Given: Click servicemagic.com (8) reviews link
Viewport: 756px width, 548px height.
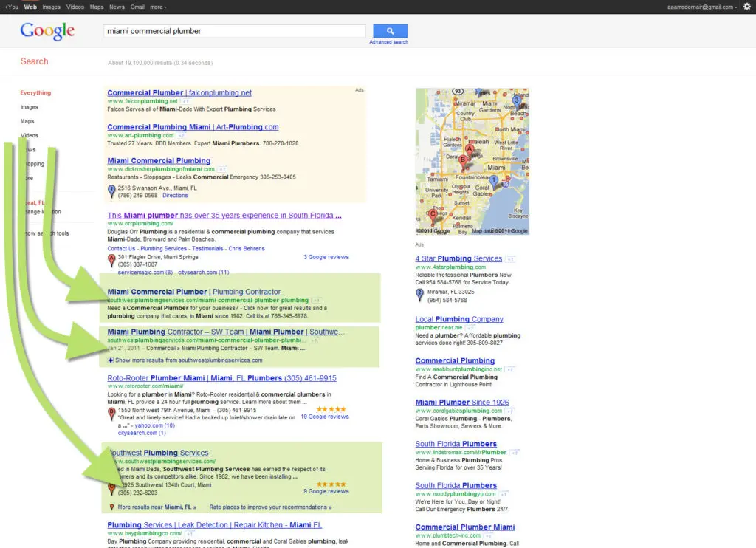Looking at the screenshot, I should pyautogui.click(x=145, y=272).
